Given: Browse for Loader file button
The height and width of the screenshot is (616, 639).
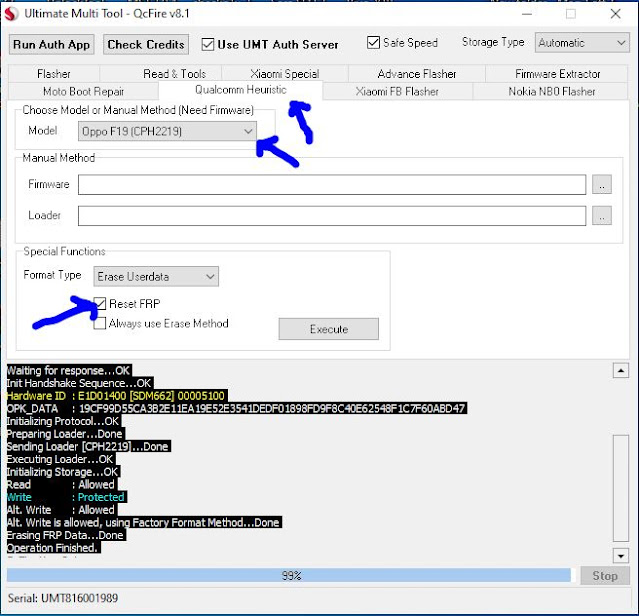Looking at the screenshot, I should [x=602, y=216].
